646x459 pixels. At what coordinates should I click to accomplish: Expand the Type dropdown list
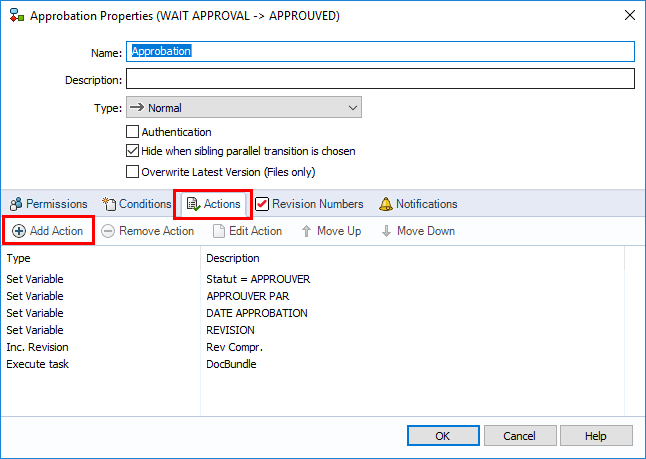(x=352, y=108)
